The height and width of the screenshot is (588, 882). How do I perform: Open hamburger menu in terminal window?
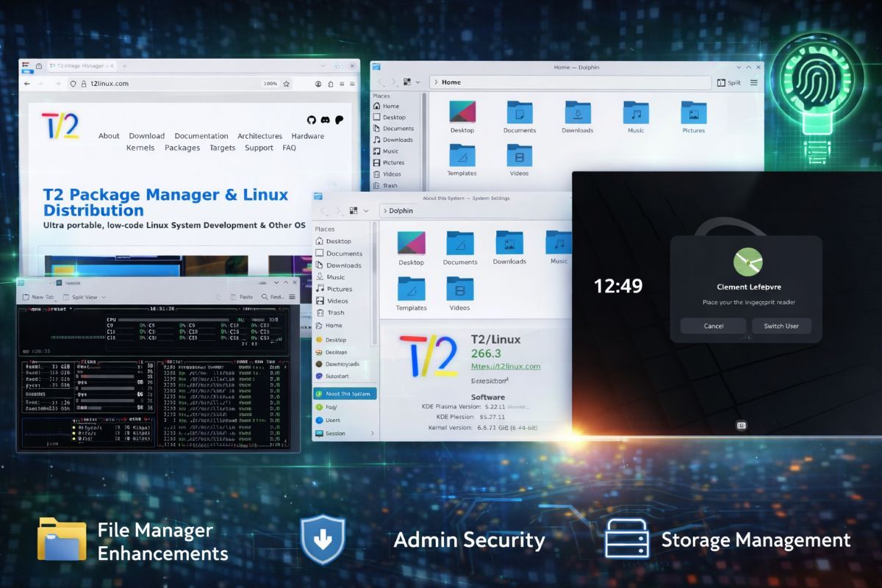point(293,297)
